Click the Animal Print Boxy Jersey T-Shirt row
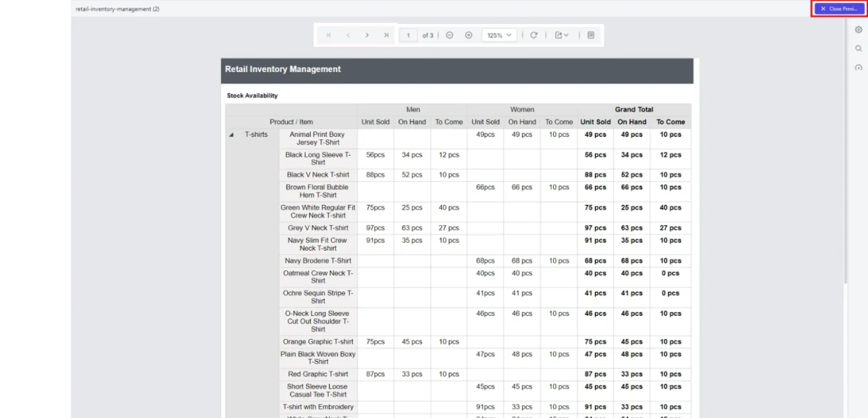 tap(318, 138)
